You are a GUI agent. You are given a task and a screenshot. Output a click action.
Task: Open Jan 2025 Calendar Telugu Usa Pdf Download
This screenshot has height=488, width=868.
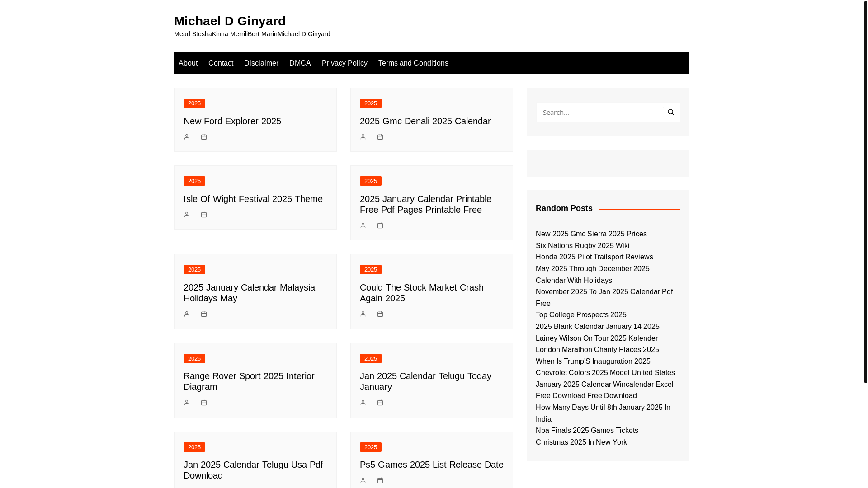click(253, 470)
